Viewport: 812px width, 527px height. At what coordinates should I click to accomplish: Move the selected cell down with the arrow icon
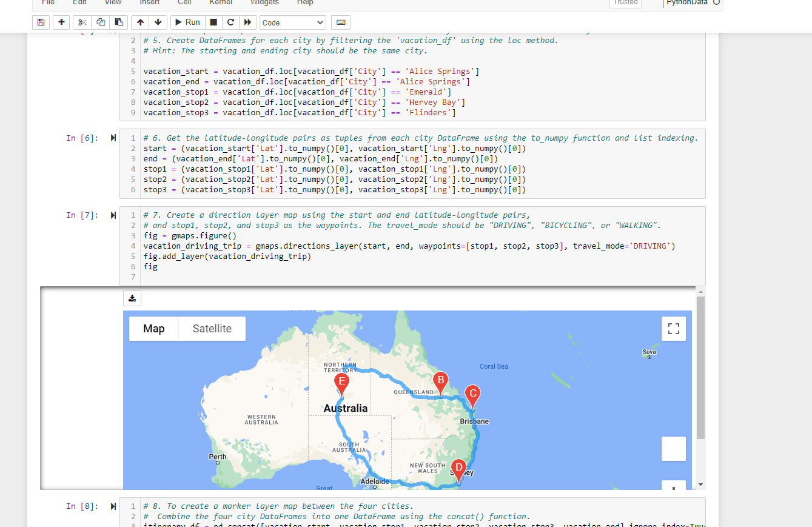158,22
